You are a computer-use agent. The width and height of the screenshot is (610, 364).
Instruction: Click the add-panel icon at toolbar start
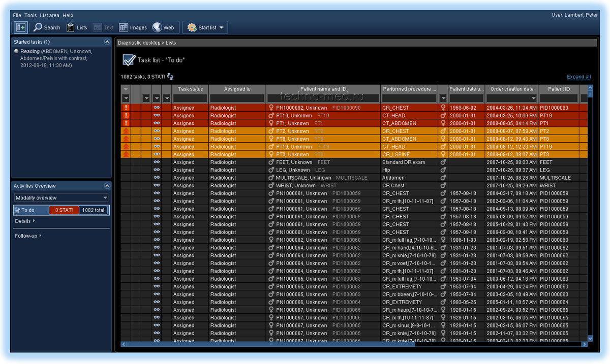click(20, 27)
